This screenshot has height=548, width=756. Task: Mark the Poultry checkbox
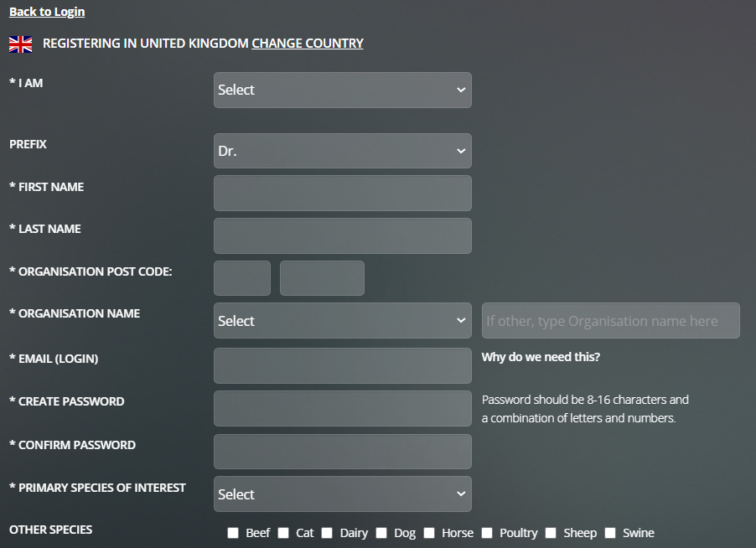coord(487,533)
